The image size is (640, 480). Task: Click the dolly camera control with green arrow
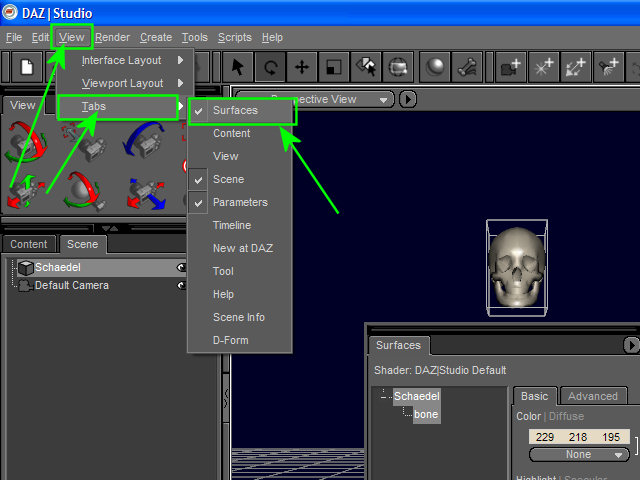(x=25, y=192)
